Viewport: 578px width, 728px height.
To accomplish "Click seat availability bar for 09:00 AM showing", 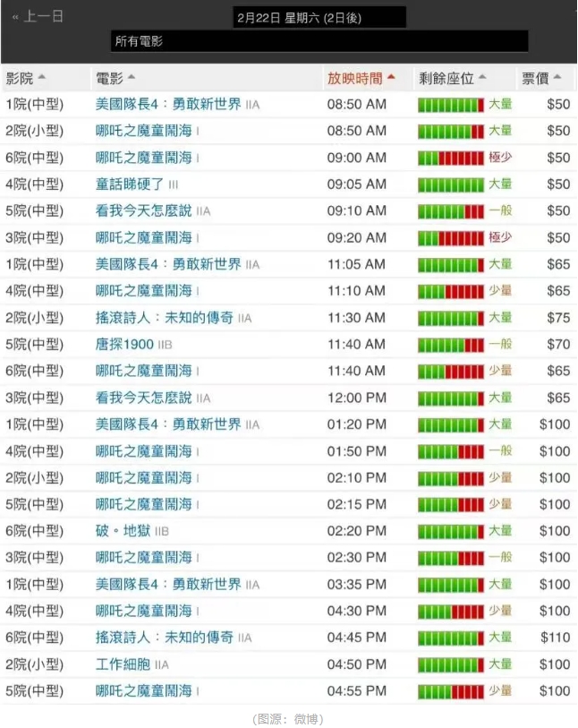I will 451,158.
